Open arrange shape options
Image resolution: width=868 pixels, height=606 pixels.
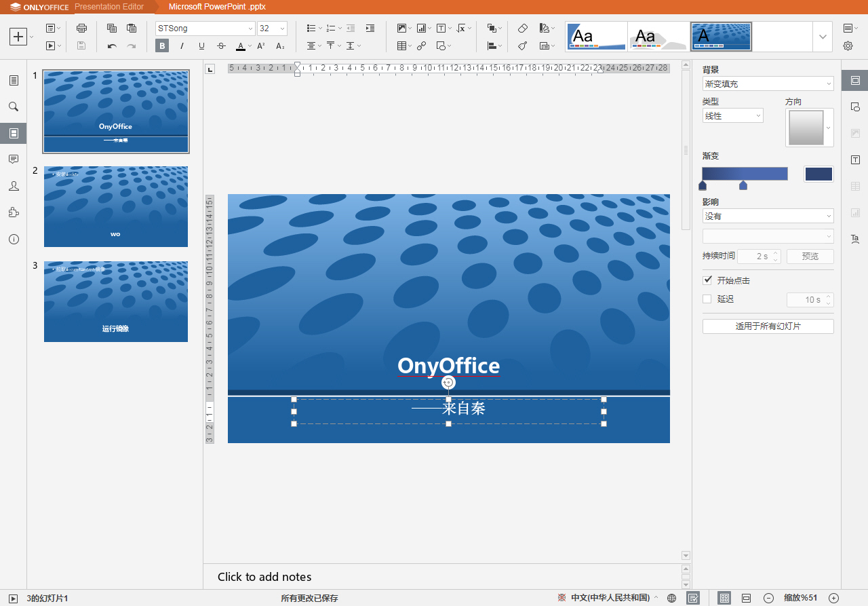click(494, 29)
